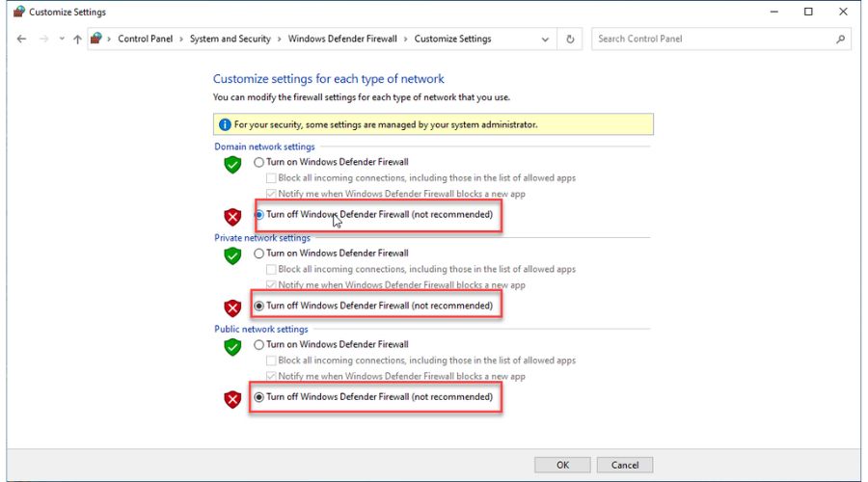Check Block all incoming connections under Public
The height and width of the screenshot is (482, 868).
(x=271, y=361)
